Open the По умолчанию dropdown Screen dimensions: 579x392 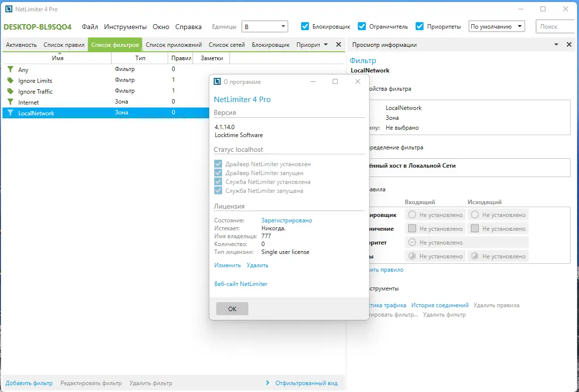pyautogui.click(x=497, y=27)
